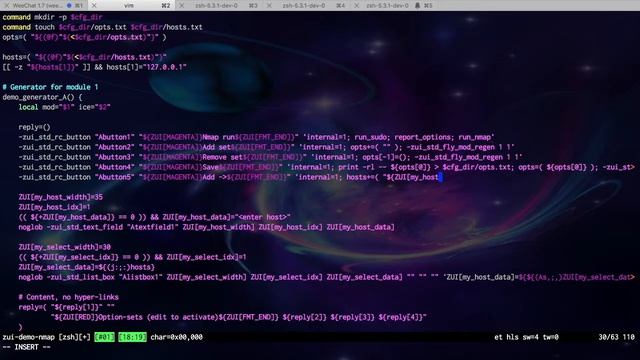Click the "Abutton5" Add -> line

point(230,177)
